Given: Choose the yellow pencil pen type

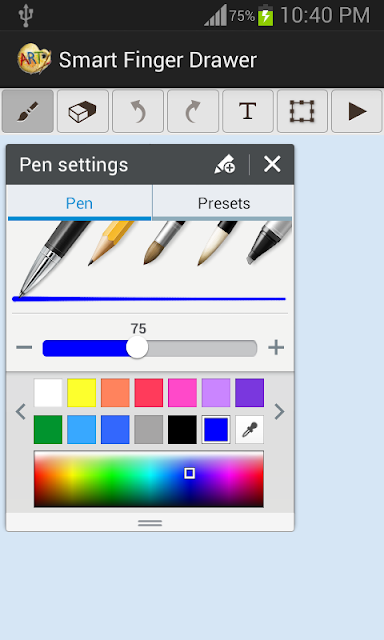Looking at the screenshot, I should 111,242.
